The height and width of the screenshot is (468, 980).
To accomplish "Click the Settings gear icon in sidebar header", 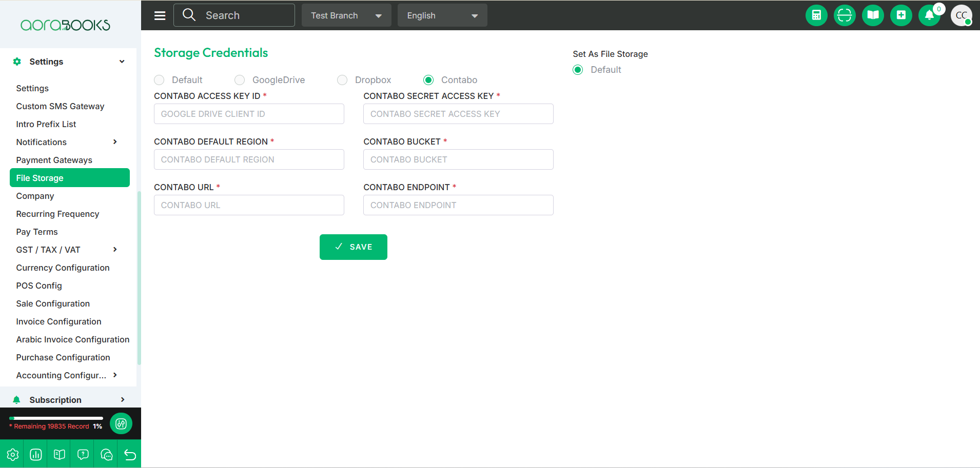I will click(x=17, y=62).
